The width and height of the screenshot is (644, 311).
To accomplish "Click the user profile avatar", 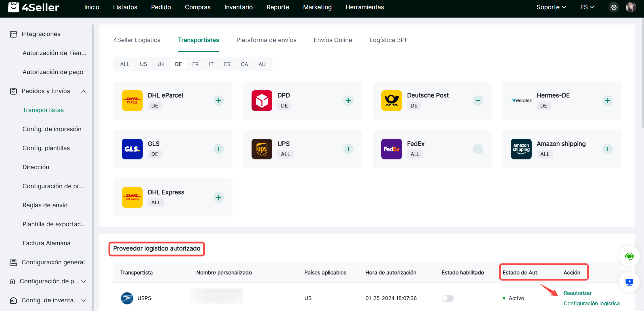I will click(631, 7).
